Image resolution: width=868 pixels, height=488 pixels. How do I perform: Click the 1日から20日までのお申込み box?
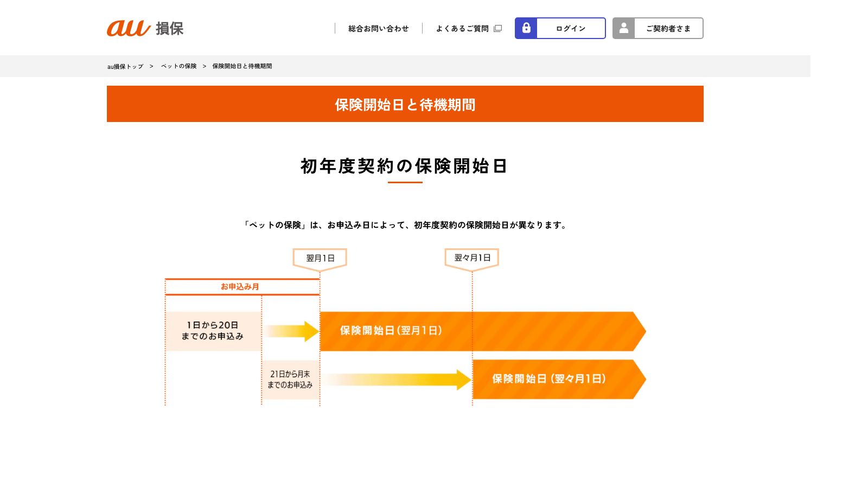pos(213,331)
